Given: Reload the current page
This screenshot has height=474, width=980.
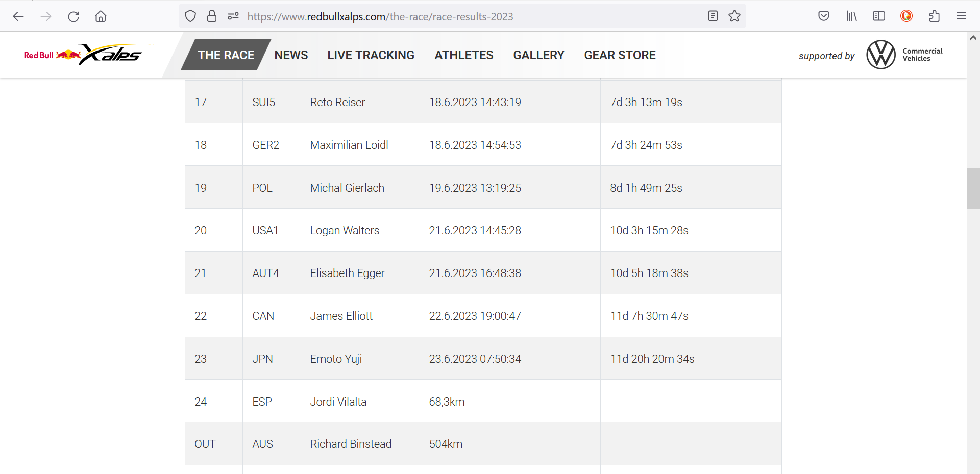Looking at the screenshot, I should (73, 16).
